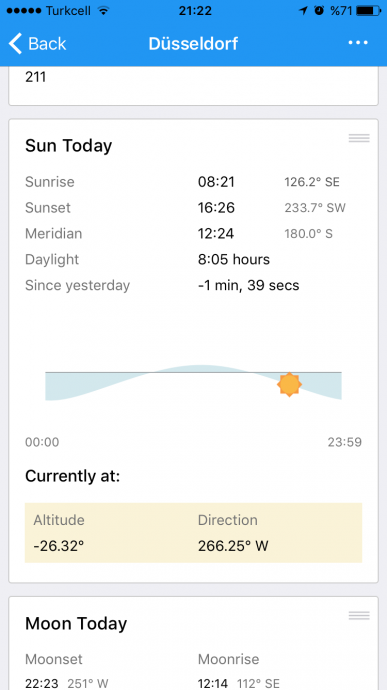Select the Sunset 16:26 row
Image resolution: width=387 pixels, height=690 pixels.
coord(193,207)
